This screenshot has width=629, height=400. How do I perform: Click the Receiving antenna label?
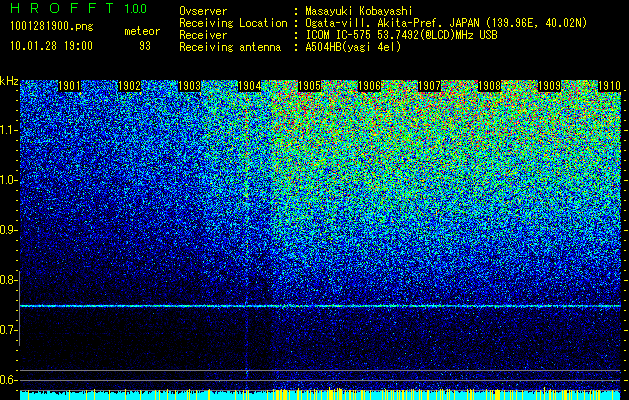(230, 47)
